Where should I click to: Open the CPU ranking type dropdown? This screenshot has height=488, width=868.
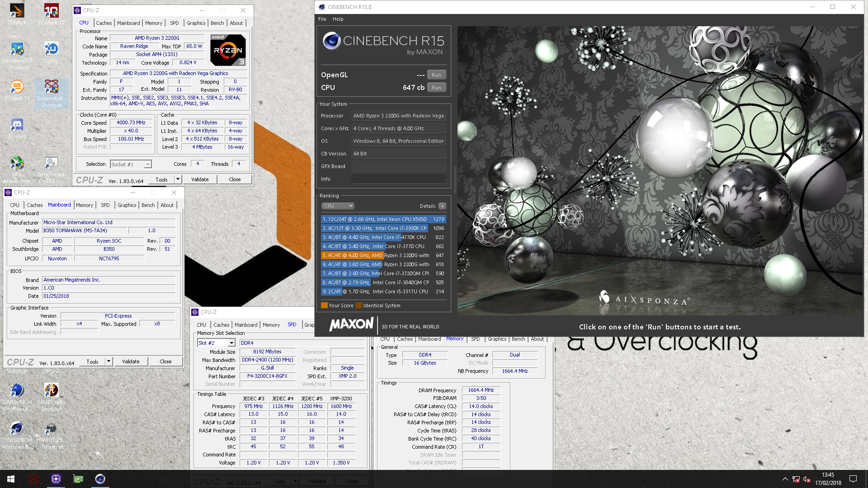point(338,206)
